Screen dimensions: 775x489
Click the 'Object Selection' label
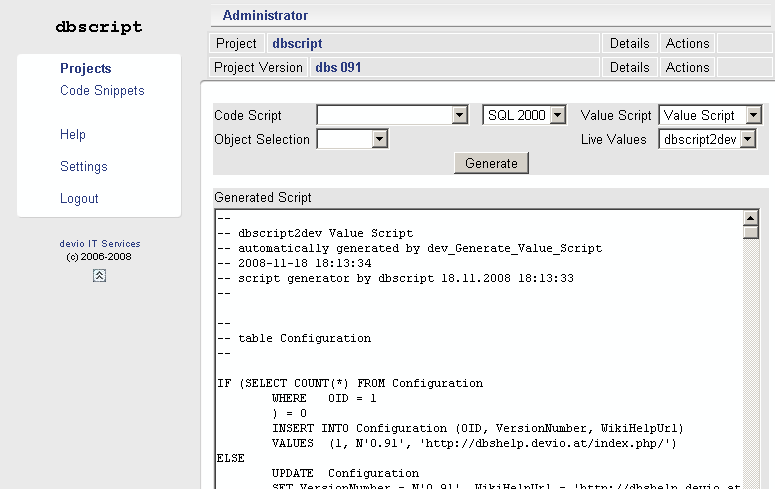[261, 139]
